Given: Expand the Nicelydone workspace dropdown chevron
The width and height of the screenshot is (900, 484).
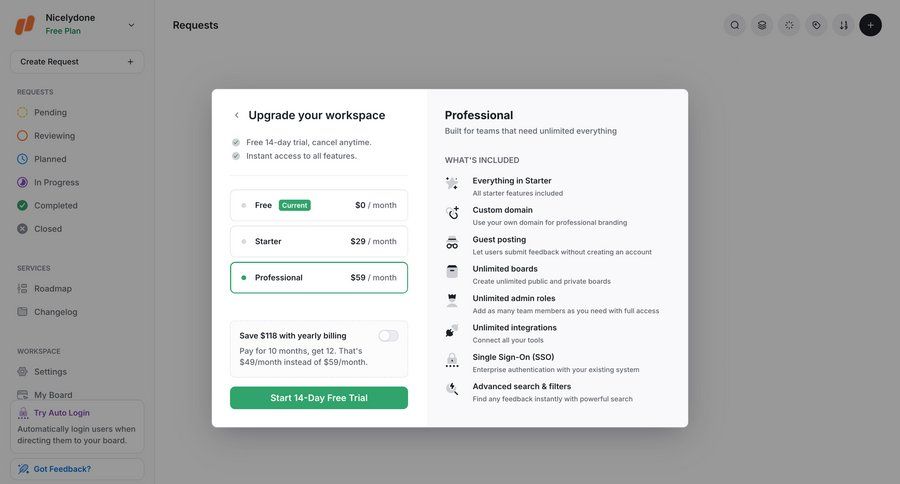Looking at the screenshot, I should click(x=131, y=25).
